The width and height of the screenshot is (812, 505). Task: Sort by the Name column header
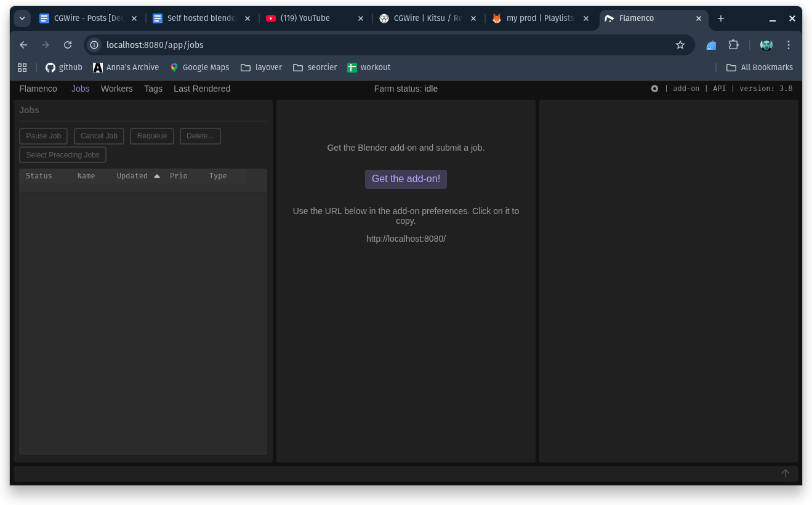tap(86, 176)
